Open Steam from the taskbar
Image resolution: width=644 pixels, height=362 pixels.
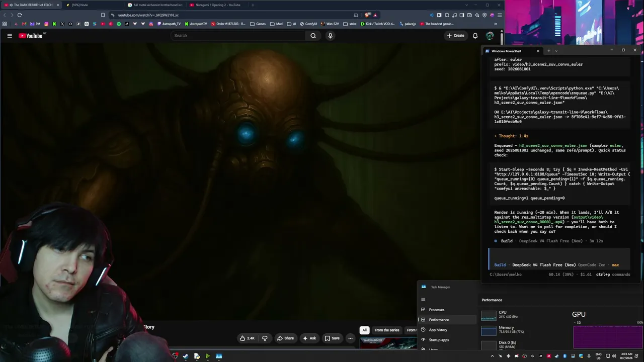pyautogui.click(x=186, y=356)
